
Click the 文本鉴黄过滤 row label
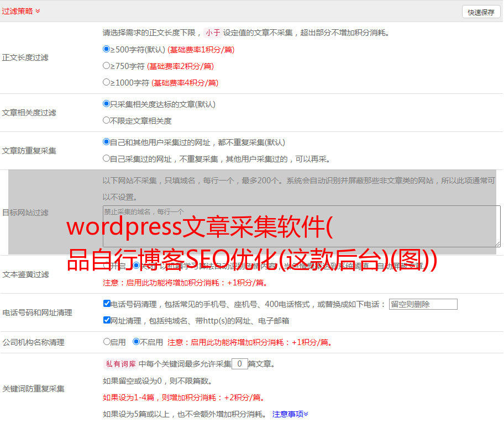[x=26, y=274]
